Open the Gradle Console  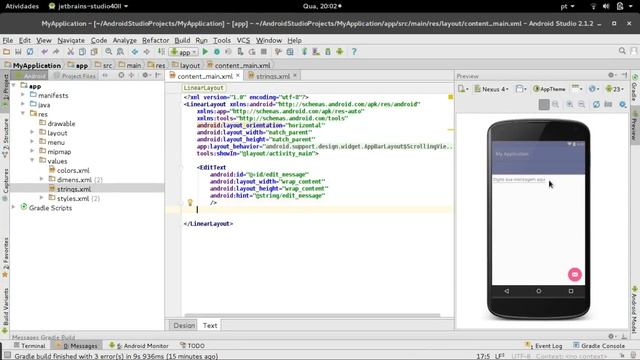[x=598, y=346]
